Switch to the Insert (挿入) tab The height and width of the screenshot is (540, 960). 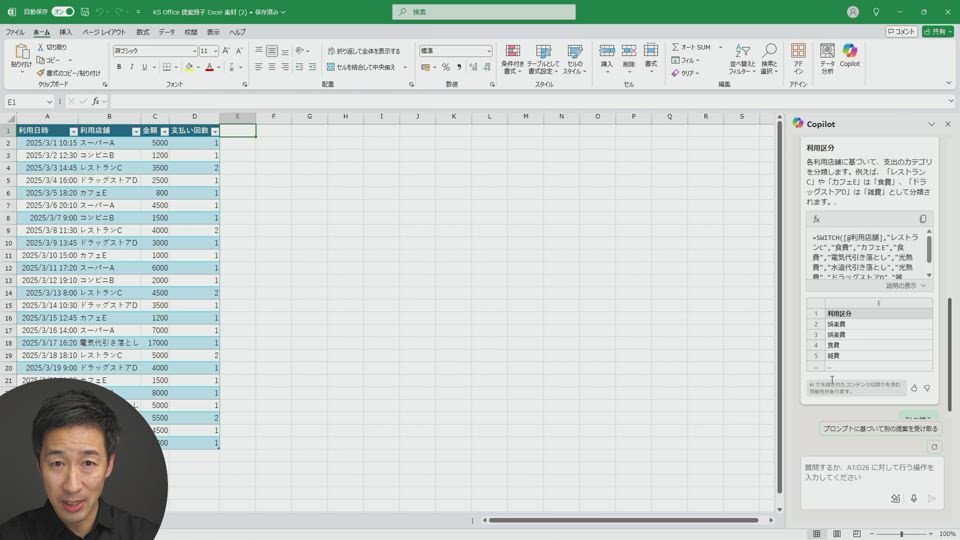65,32
